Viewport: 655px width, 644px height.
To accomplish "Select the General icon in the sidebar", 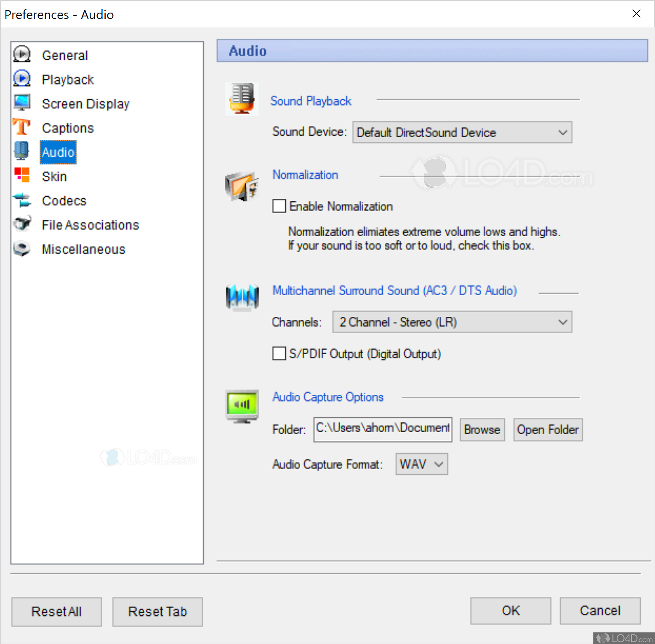I will (22, 54).
